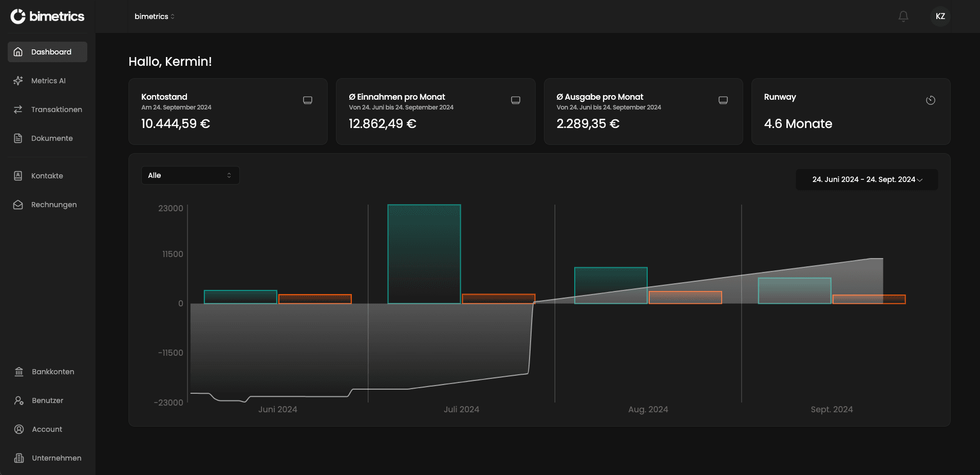Open Account page
The image size is (980, 475).
(x=47, y=429)
